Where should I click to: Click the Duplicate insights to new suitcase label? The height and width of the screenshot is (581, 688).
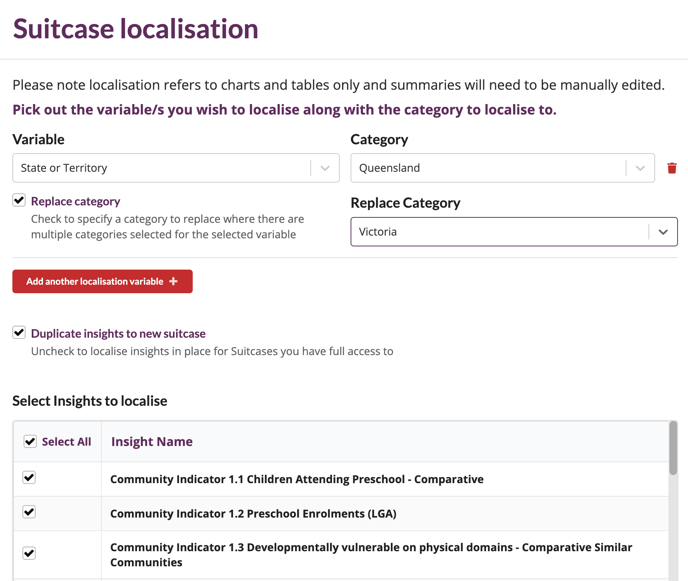click(x=118, y=334)
